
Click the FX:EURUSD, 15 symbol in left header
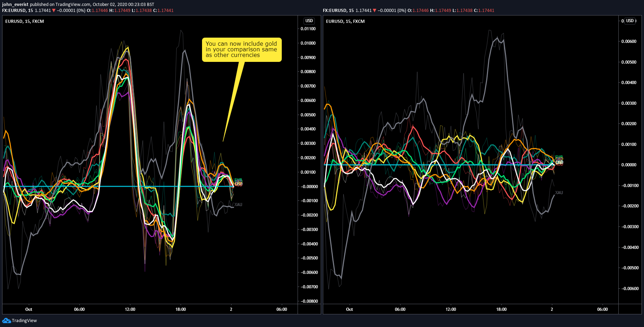(x=18, y=11)
